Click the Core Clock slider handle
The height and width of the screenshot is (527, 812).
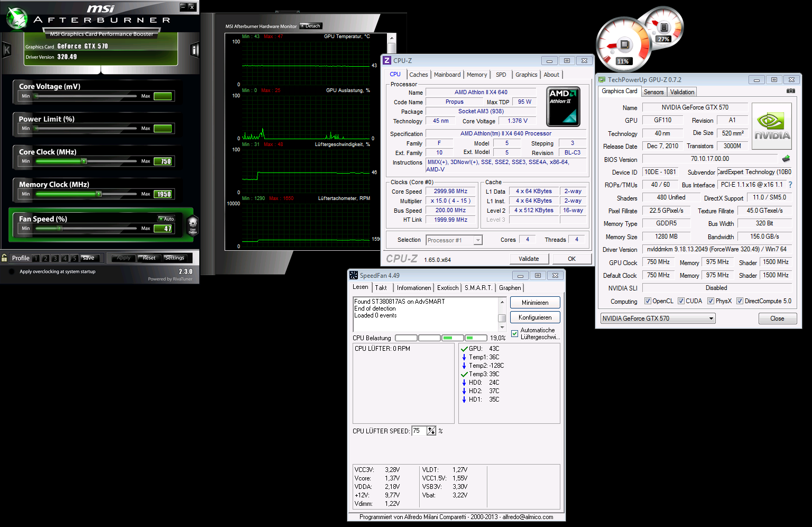pyautogui.click(x=84, y=161)
